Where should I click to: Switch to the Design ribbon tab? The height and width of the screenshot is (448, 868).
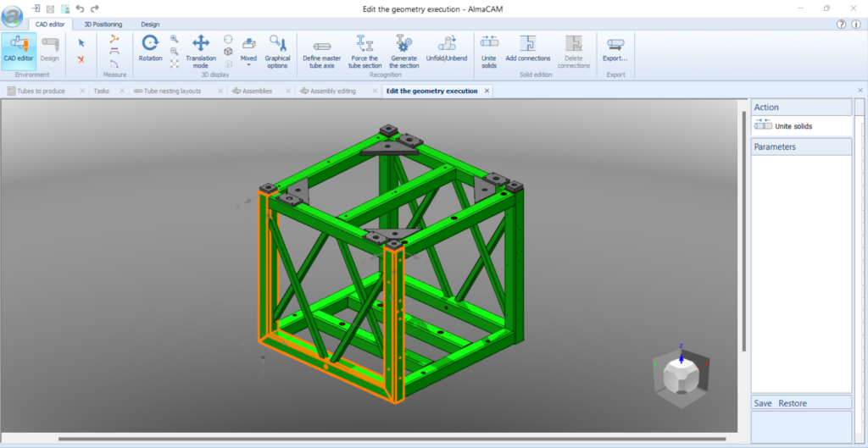150,25
